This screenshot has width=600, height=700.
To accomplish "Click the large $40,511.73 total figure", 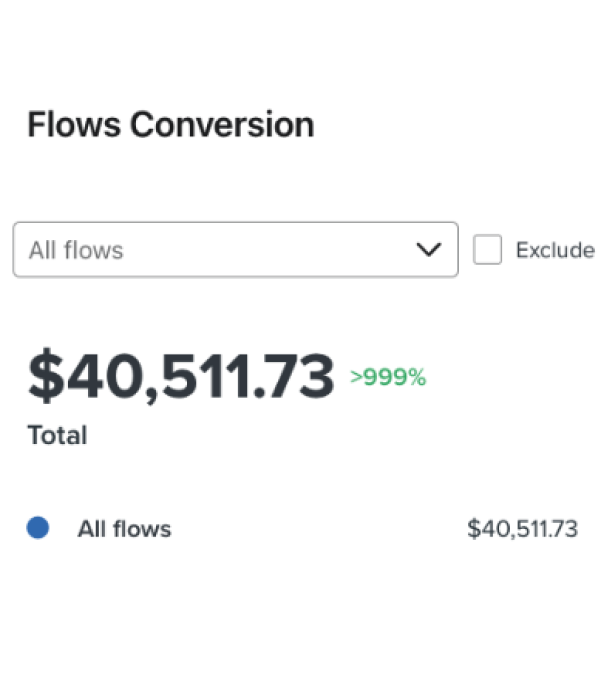I will tap(181, 377).
